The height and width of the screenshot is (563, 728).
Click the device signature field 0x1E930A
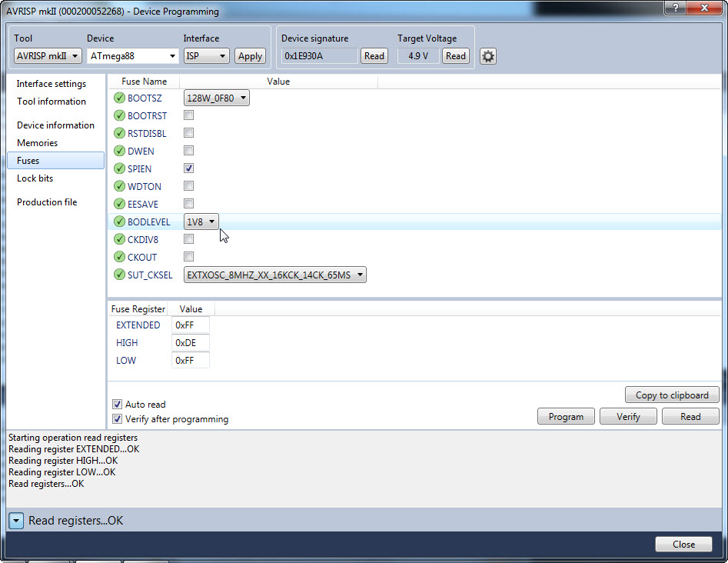click(320, 55)
